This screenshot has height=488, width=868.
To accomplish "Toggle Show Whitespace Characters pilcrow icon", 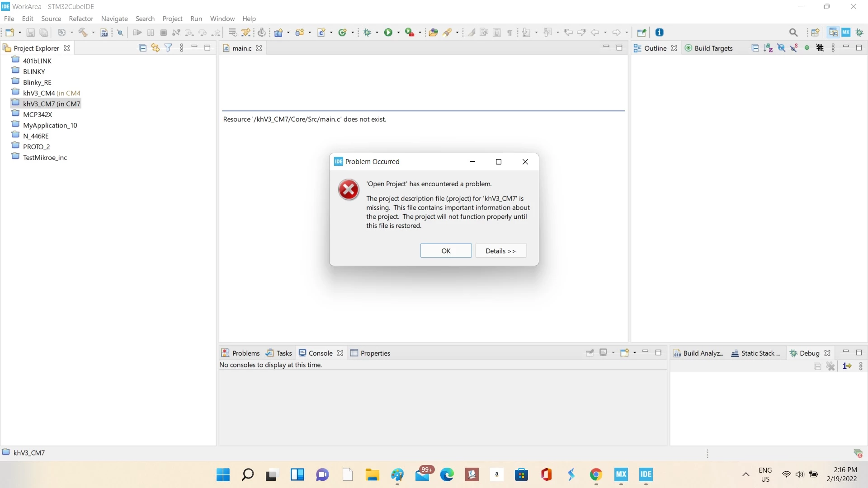I will (509, 33).
